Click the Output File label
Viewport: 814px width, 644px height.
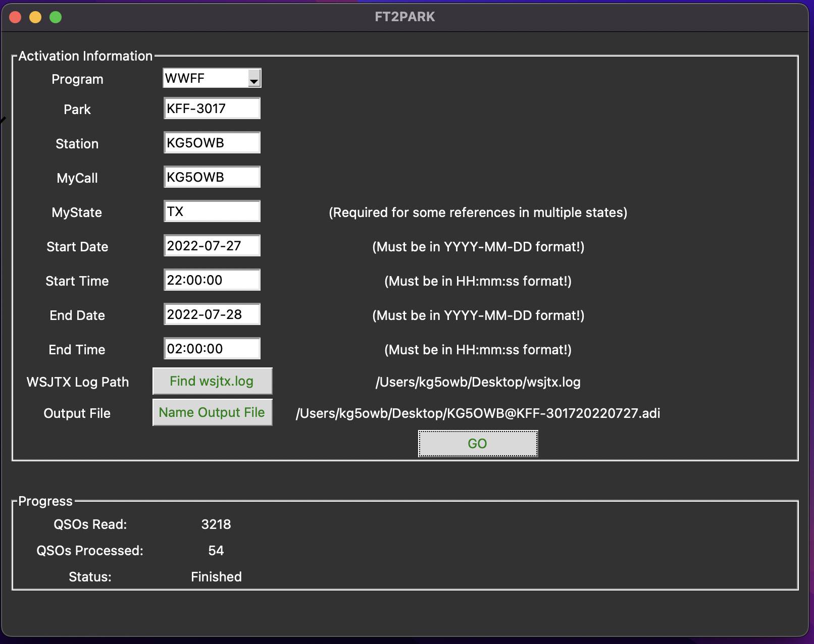(77, 413)
